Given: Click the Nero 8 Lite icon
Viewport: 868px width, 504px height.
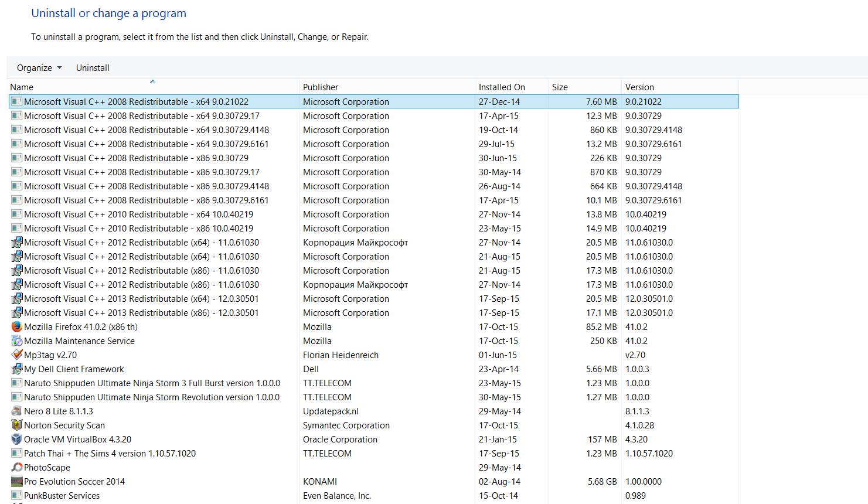Looking at the screenshot, I should pos(16,411).
